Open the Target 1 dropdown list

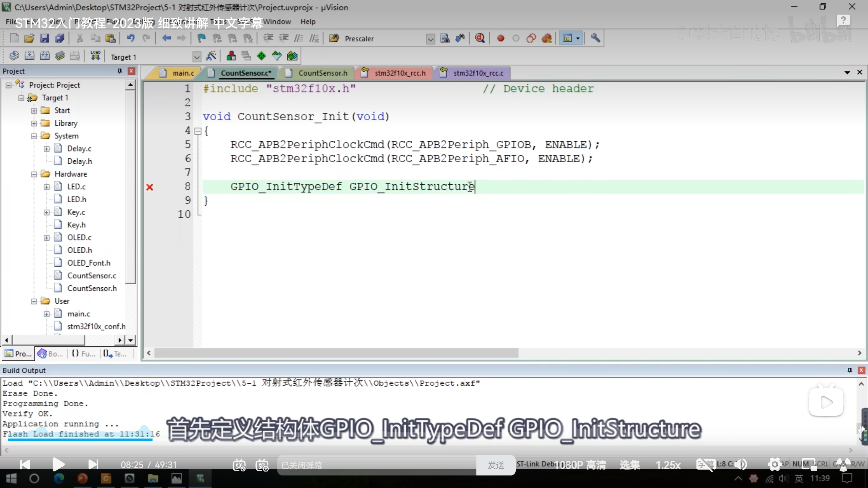pyautogui.click(x=197, y=57)
